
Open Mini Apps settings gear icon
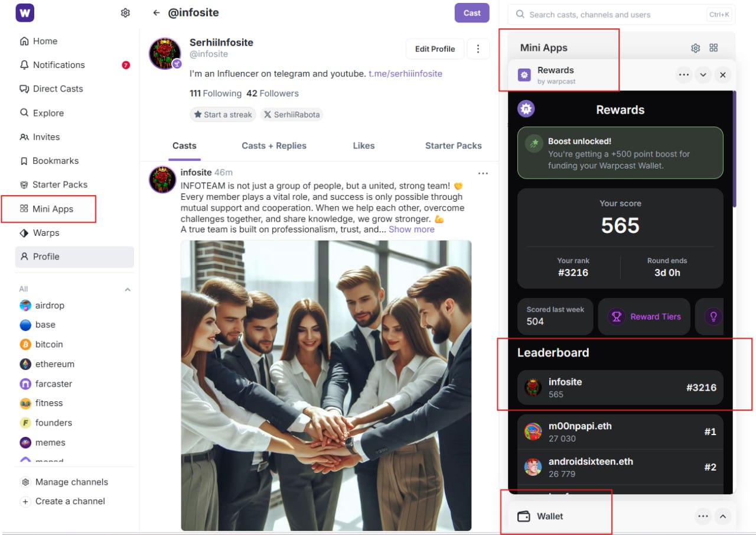pos(696,48)
